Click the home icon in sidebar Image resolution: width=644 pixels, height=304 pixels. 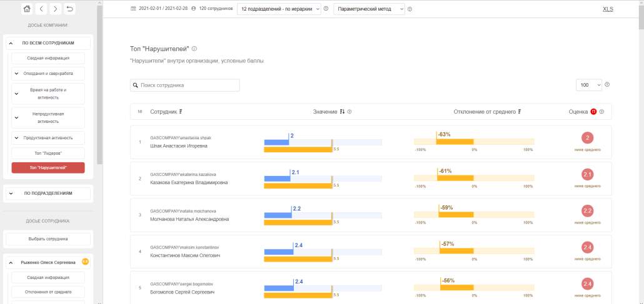coord(27,9)
